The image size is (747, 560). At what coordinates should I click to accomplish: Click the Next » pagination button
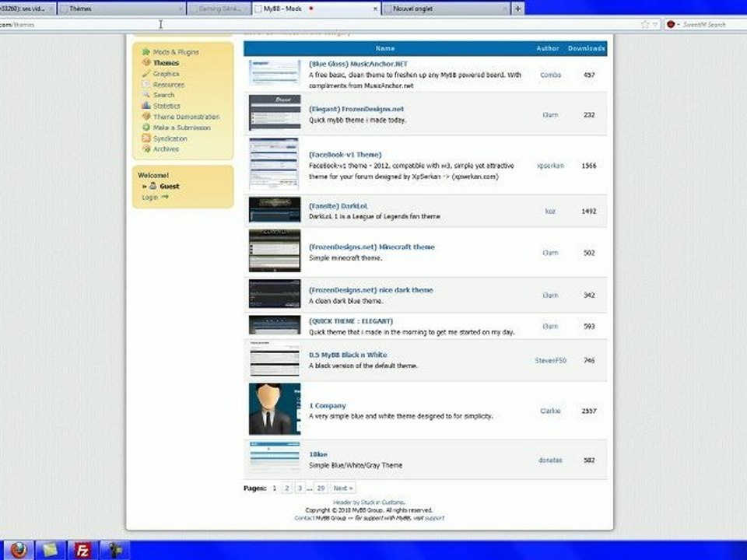pyautogui.click(x=342, y=488)
